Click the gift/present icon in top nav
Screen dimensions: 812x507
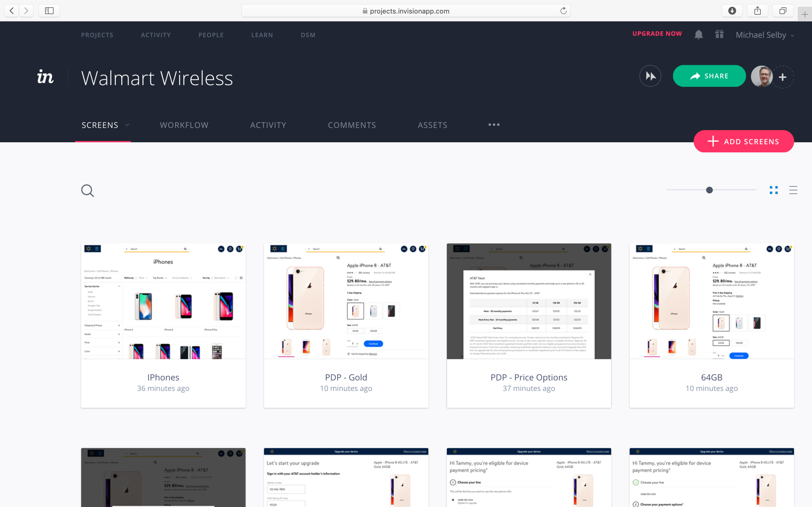720,35
